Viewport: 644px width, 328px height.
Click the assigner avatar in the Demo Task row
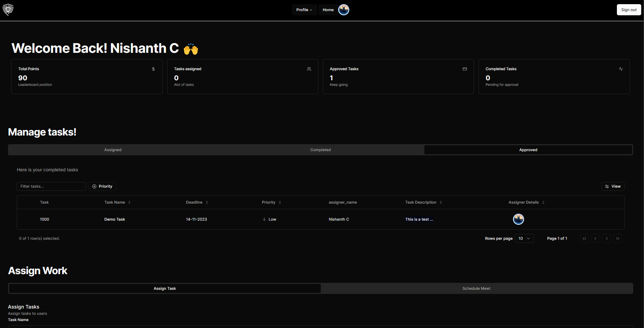(x=519, y=219)
